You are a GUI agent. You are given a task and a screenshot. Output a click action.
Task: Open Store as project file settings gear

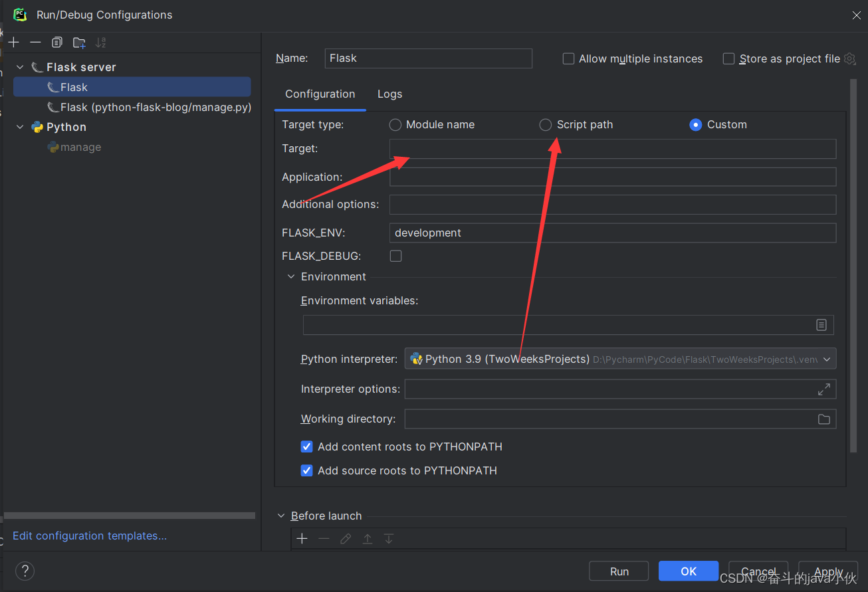[849, 59]
